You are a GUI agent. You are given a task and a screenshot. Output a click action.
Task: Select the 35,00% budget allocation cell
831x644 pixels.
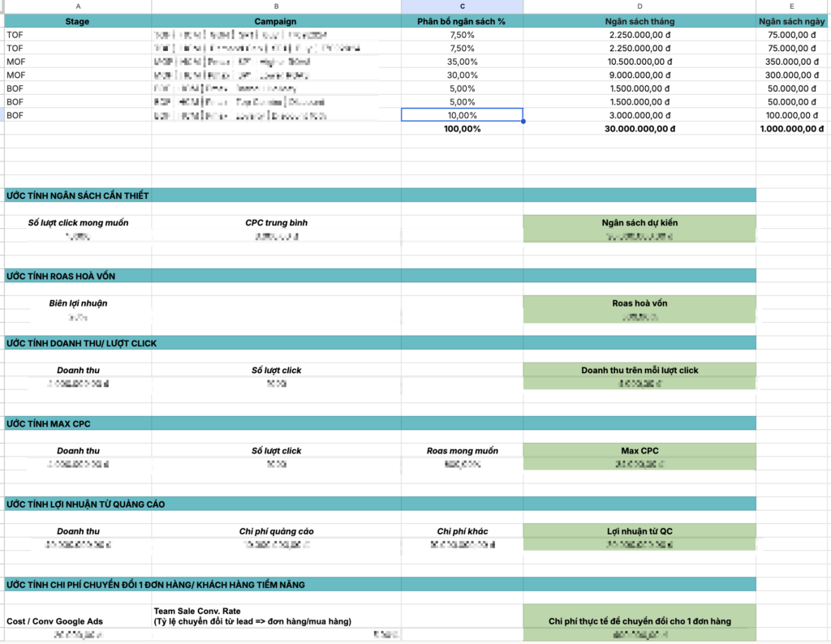click(462, 62)
